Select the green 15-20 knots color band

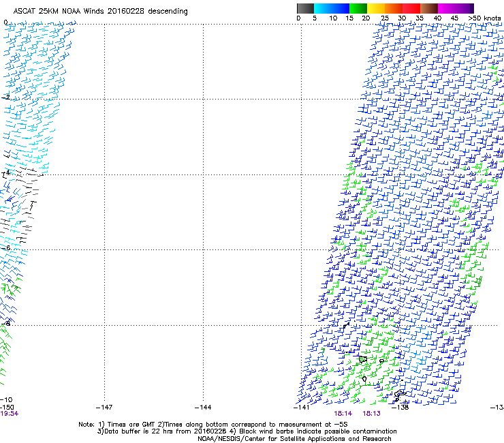(x=358, y=8)
